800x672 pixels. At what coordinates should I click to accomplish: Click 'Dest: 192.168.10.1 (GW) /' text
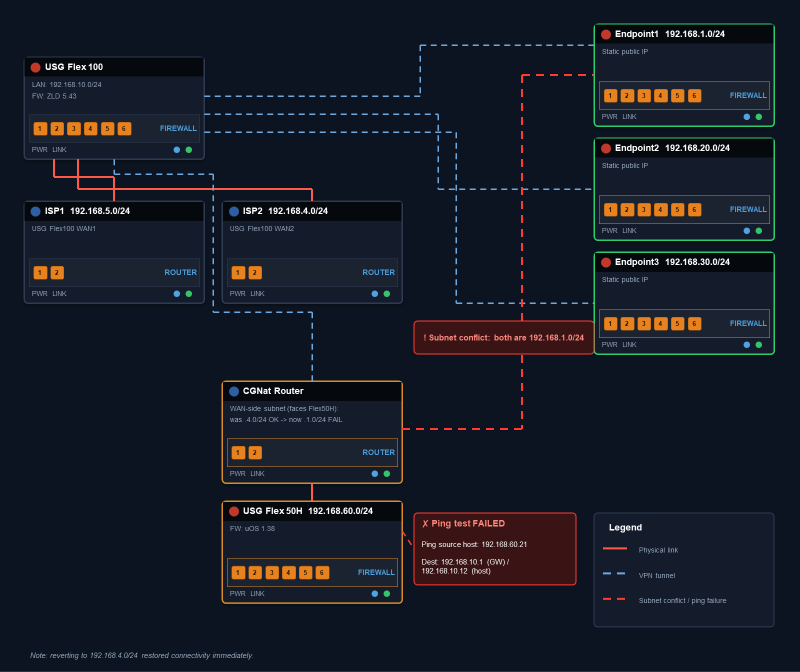(465, 562)
